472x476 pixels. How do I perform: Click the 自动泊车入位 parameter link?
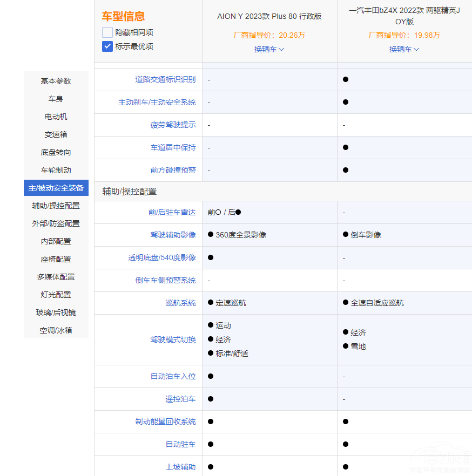(173, 376)
